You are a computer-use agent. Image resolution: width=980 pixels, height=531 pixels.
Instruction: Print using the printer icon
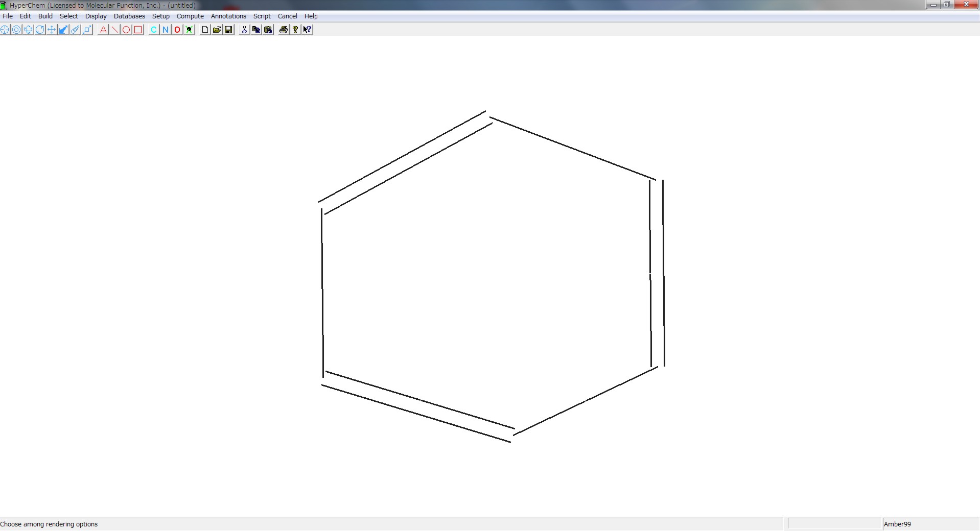click(x=284, y=30)
